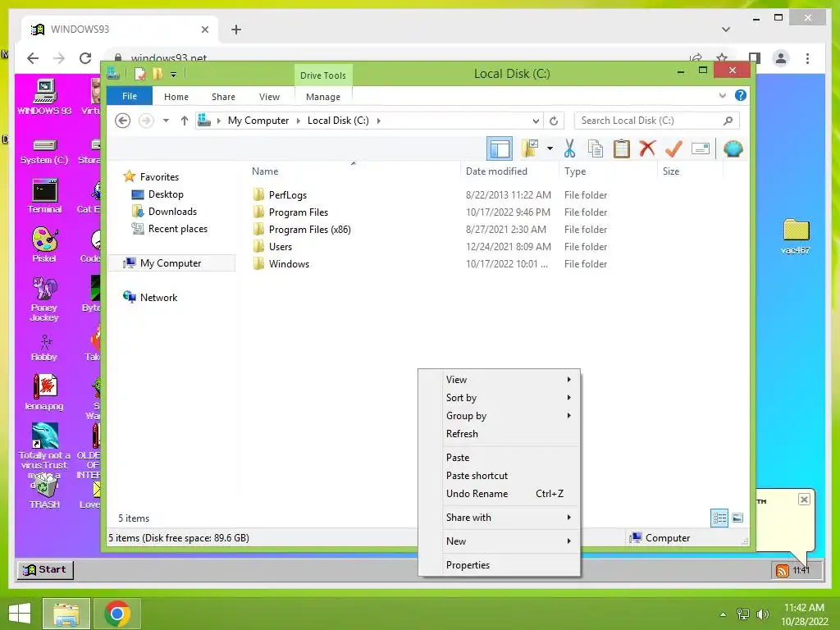Expand the arrow after Local Disk (C:)
Viewport: 840px width, 630px height.
point(379,121)
